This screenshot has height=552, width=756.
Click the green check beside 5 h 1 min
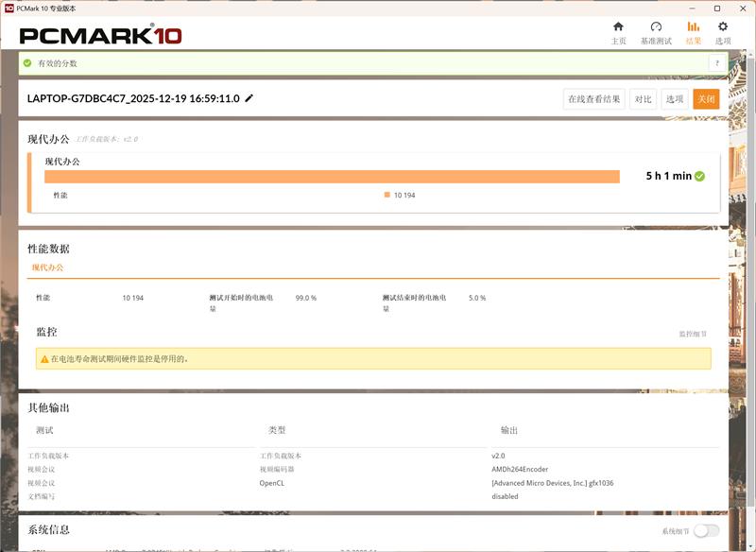(699, 176)
